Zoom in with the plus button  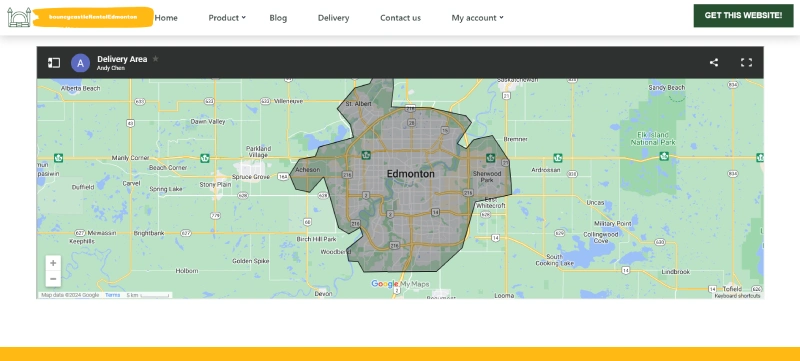coord(53,263)
